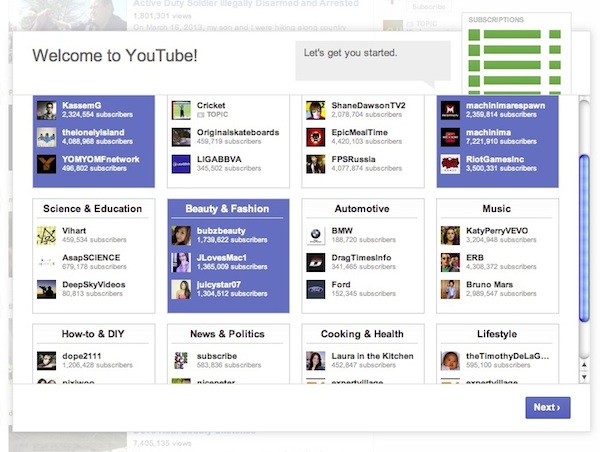The width and height of the screenshot is (600, 452).
Task: Click the scrollbar up arrow
Action: point(584,364)
